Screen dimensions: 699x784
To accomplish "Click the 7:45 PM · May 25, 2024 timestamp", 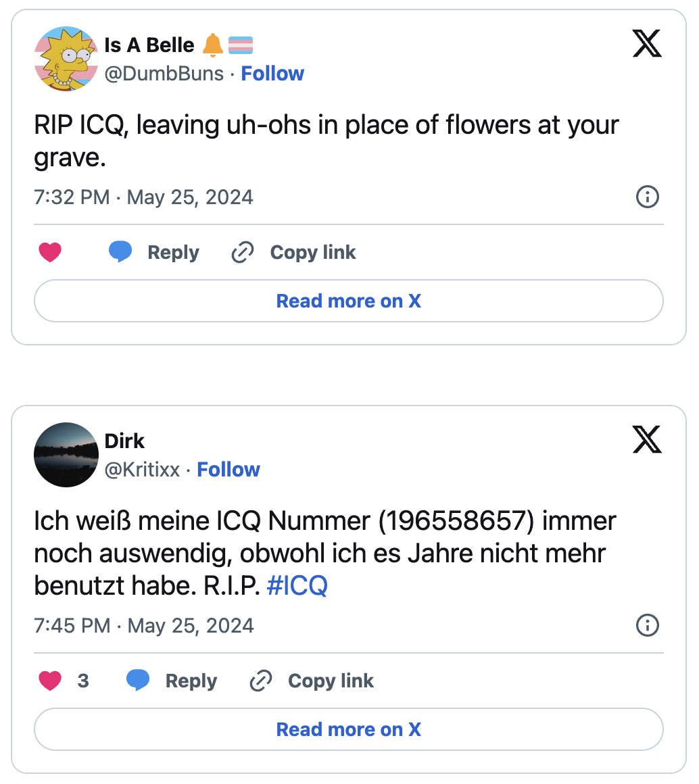I will click(143, 625).
